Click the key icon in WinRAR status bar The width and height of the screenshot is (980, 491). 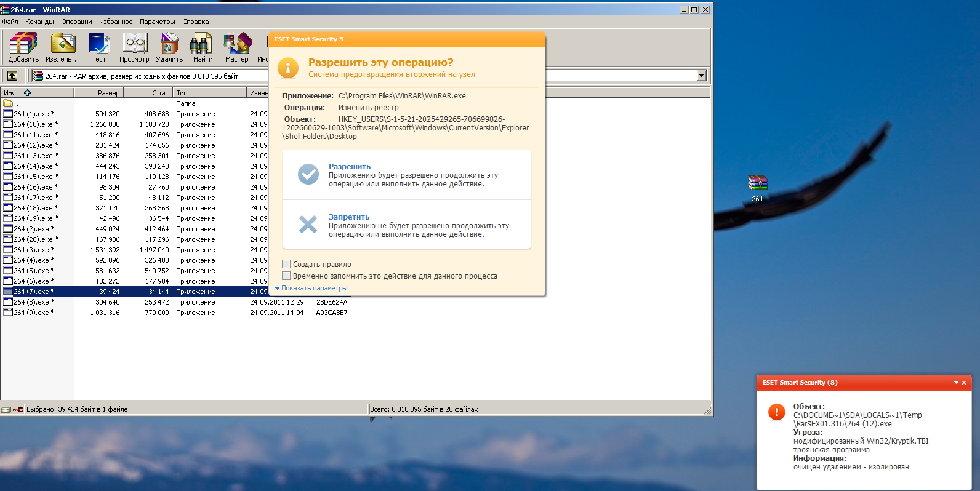(x=18, y=409)
